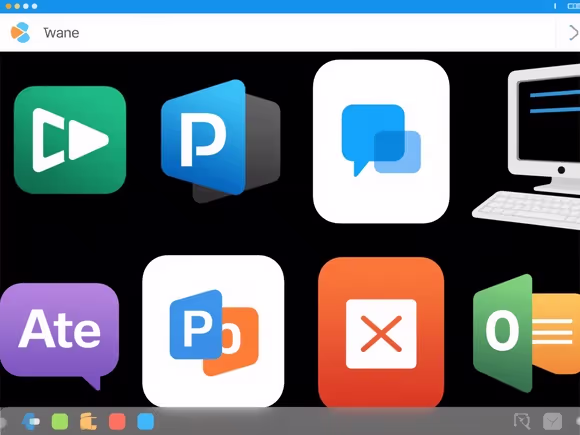The width and height of the screenshot is (580, 435).
Task: Open the red square dock icon
Action: (117, 422)
